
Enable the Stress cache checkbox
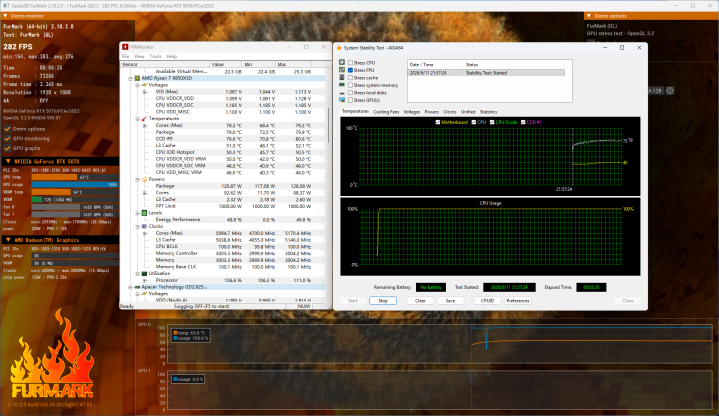coord(350,78)
